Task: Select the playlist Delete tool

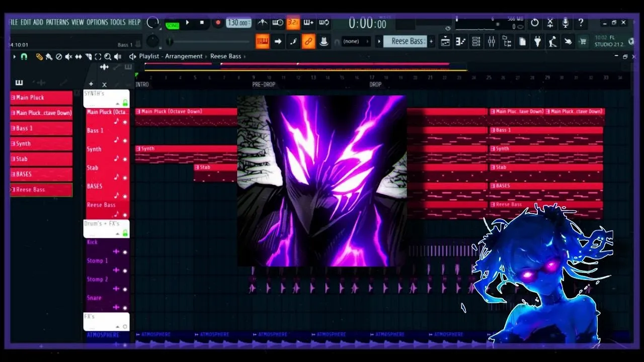Action: [x=59, y=57]
